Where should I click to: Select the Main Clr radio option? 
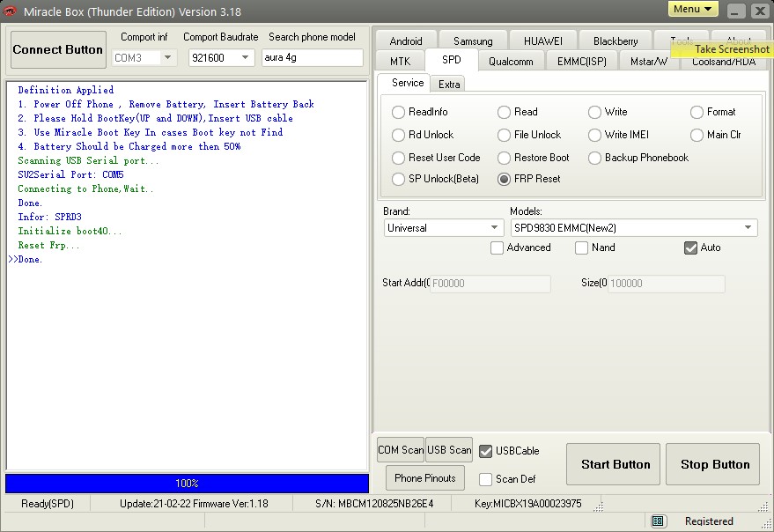[715, 135]
